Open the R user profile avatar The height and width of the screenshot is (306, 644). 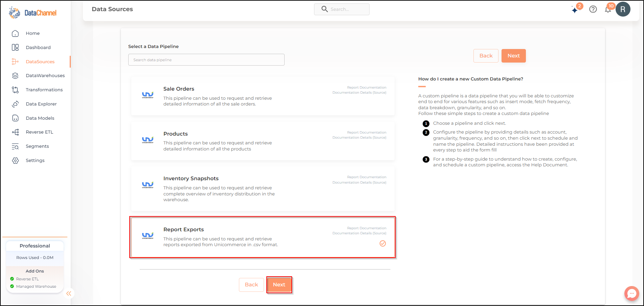pyautogui.click(x=623, y=9)
